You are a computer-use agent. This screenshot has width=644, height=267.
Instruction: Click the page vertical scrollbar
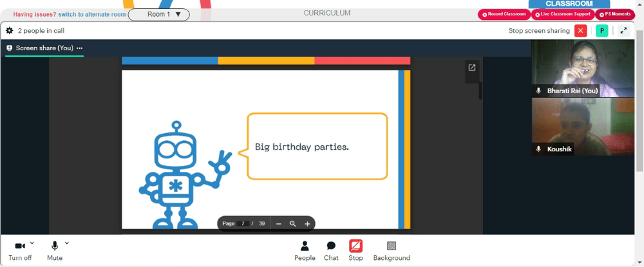coord(639,100)
